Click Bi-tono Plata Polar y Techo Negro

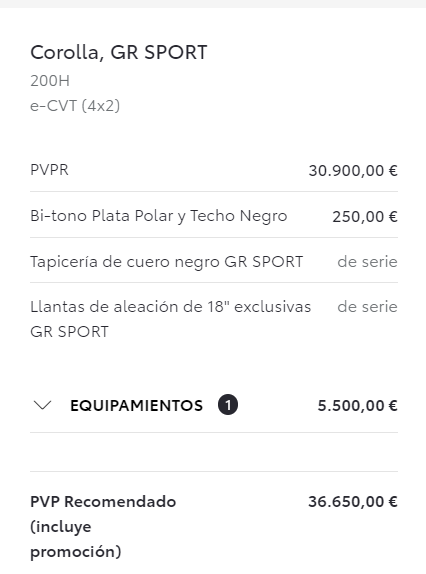click(158, 216)
